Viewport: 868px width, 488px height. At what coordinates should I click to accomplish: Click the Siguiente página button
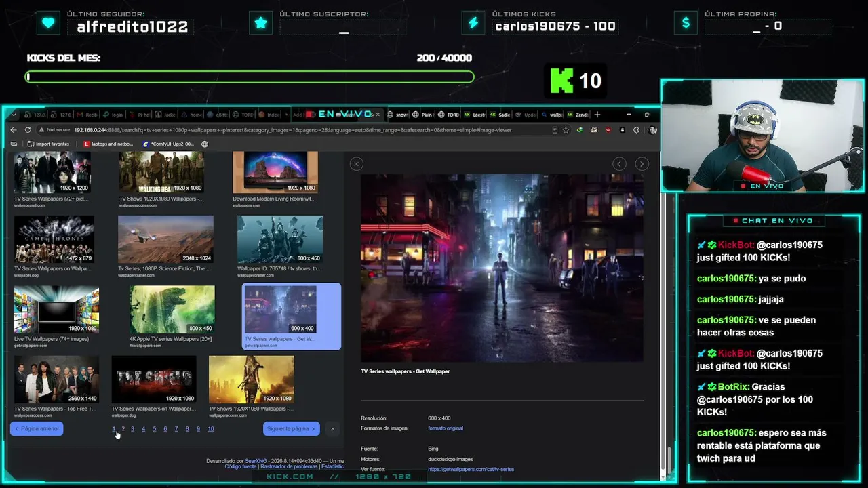[291, 428]
